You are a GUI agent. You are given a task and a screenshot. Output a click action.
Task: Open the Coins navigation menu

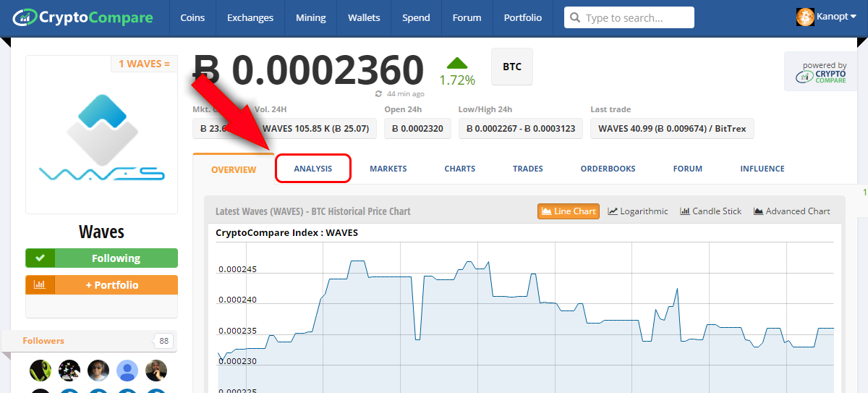(x=192, y=18)
